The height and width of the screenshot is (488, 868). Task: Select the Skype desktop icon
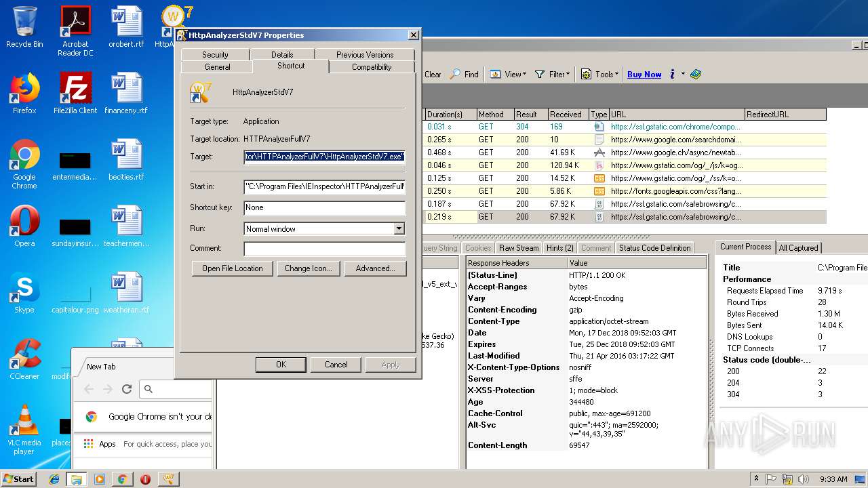[24, 293]
